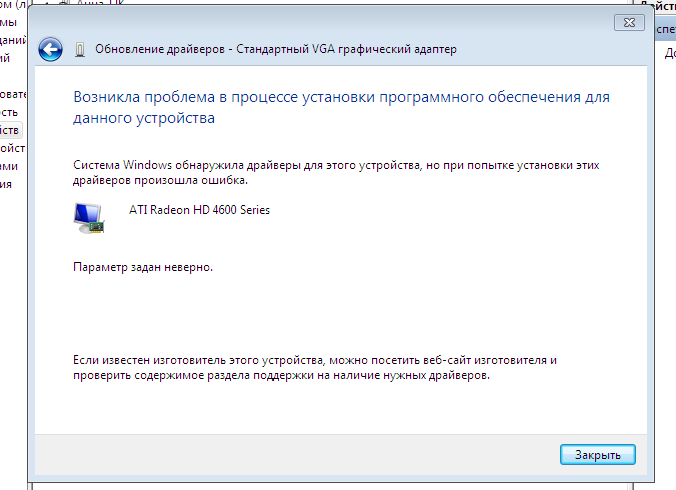676x490 pixels.
Task: Click the blue back arrow button
Action: coord(50,49)
